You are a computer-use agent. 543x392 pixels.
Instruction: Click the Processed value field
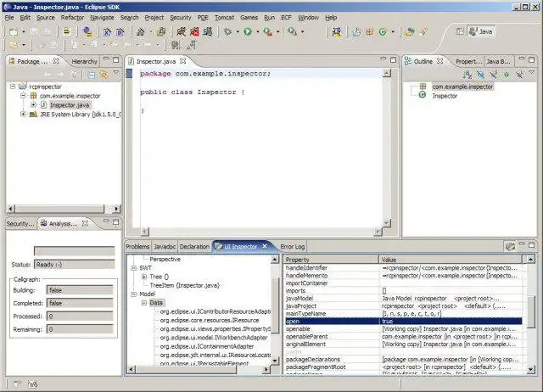coord(80,316)
